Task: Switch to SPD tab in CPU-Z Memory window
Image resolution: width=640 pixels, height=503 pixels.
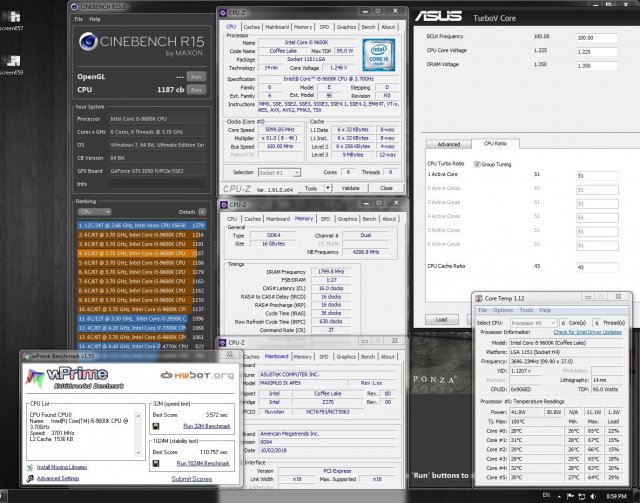Action: click(x=325, y=219)
